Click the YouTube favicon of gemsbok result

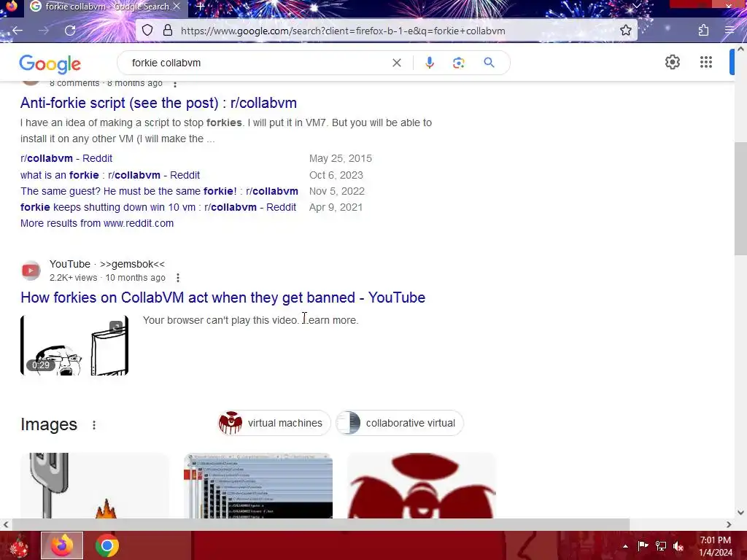31,271
